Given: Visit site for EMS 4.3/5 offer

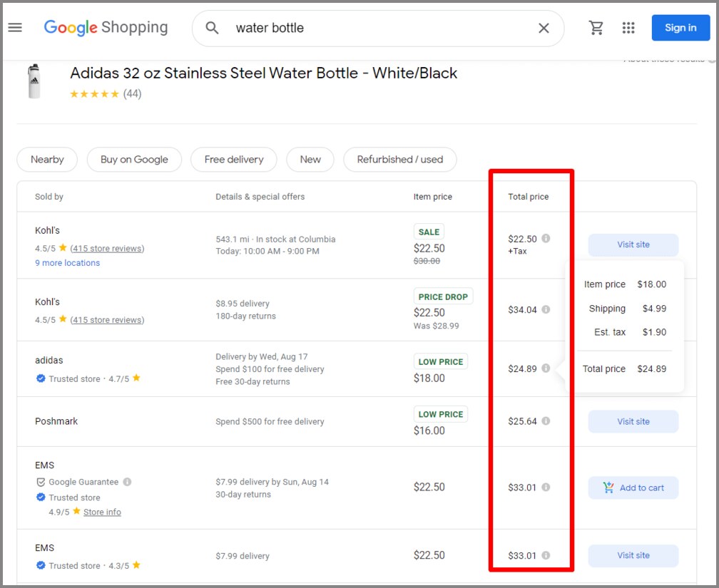Looking at the screenshot, I should tap(633, 555).
